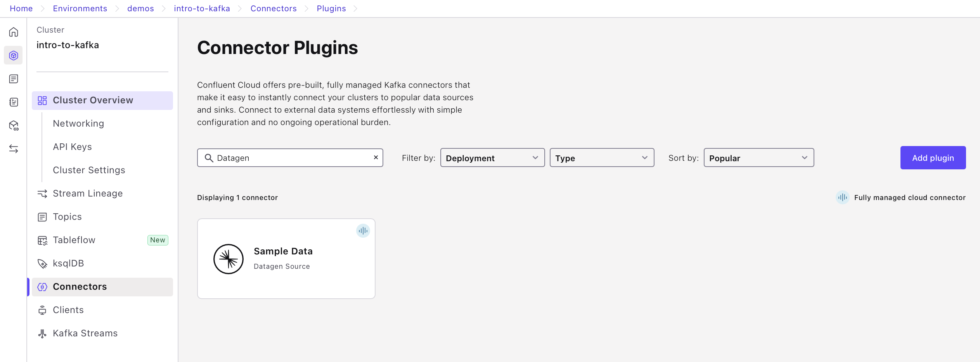Click the Cluster Overview dashboard icon
Screen dimensions: 980x362
tap(42, 101)
